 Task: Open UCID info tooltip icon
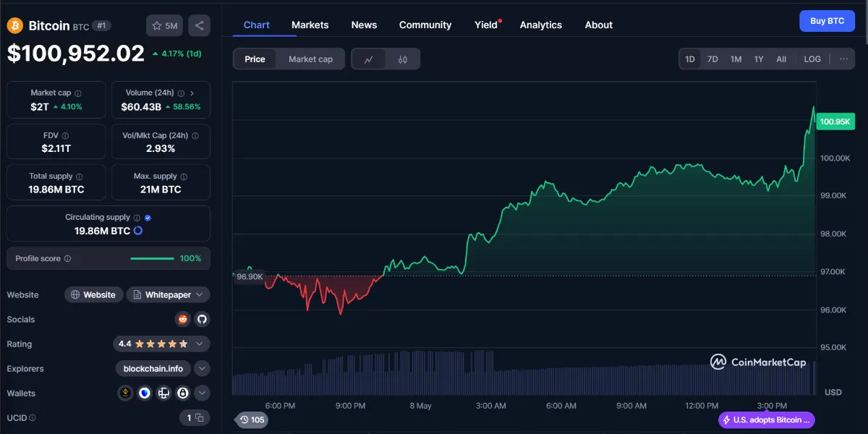click(x=33, y=417)
